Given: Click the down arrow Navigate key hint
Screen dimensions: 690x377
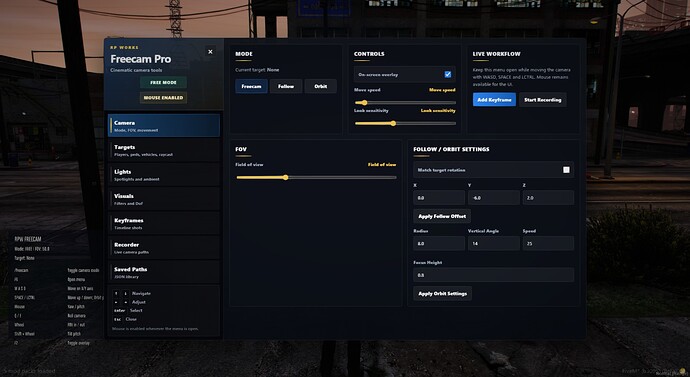Looking at the screenshot, I should click(x=125, y=293).
